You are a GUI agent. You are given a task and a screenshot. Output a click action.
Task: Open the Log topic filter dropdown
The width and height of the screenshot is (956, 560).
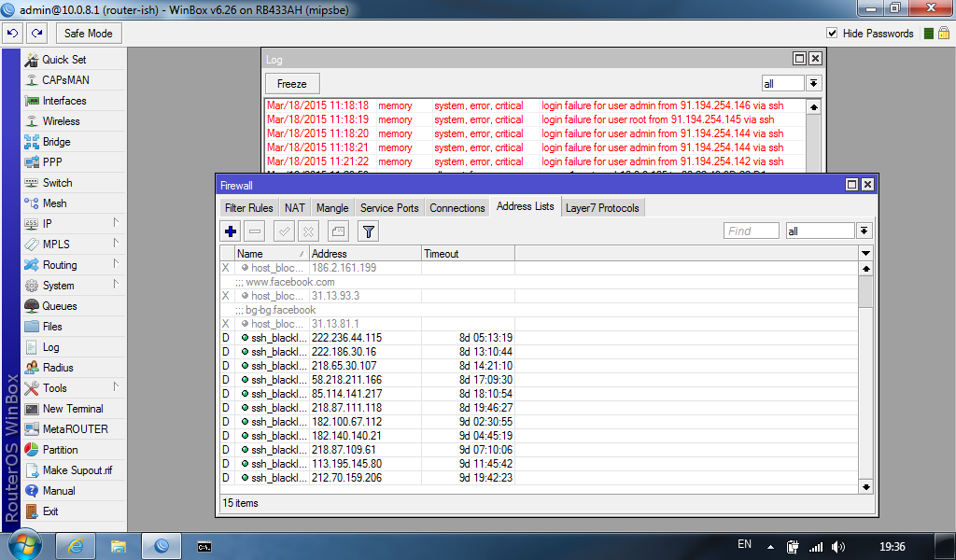click(813, 84)
